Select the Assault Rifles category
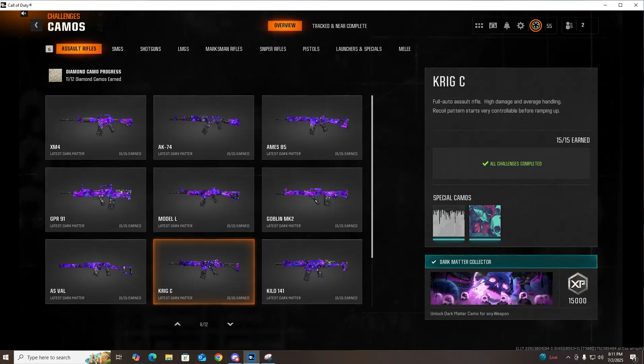Image resolution: width=644 pixels, height=364 pixels. tap(79, 49)
